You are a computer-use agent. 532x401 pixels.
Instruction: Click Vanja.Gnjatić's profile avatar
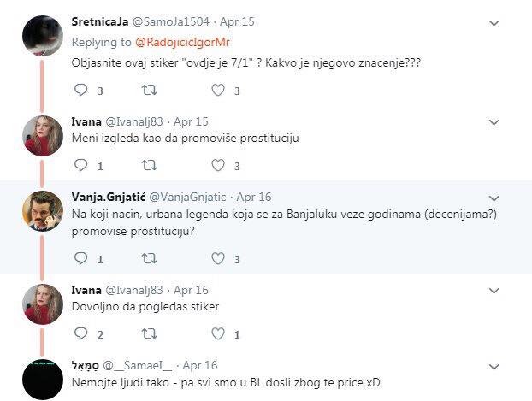pos(43,209)
